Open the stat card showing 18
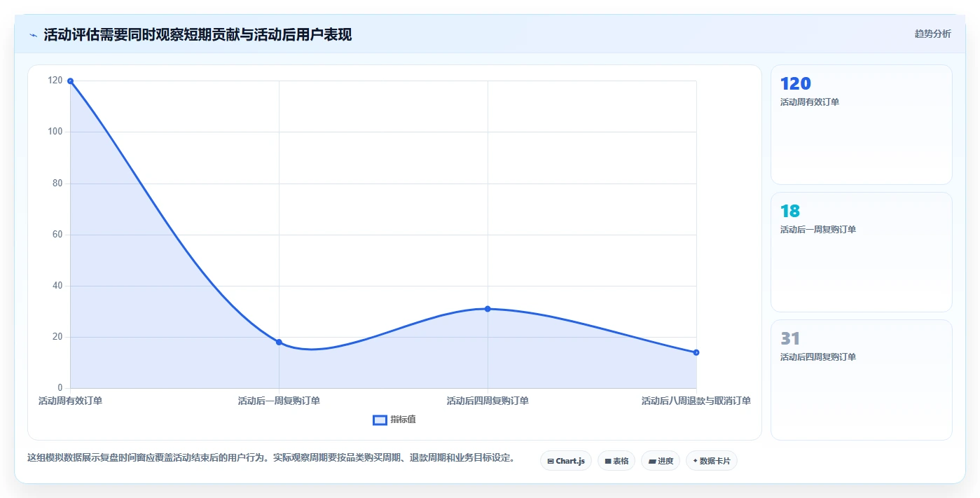Image resolution: width=980 pixels, height=498 pixels. pyautogui.click(x=862, y=252)
